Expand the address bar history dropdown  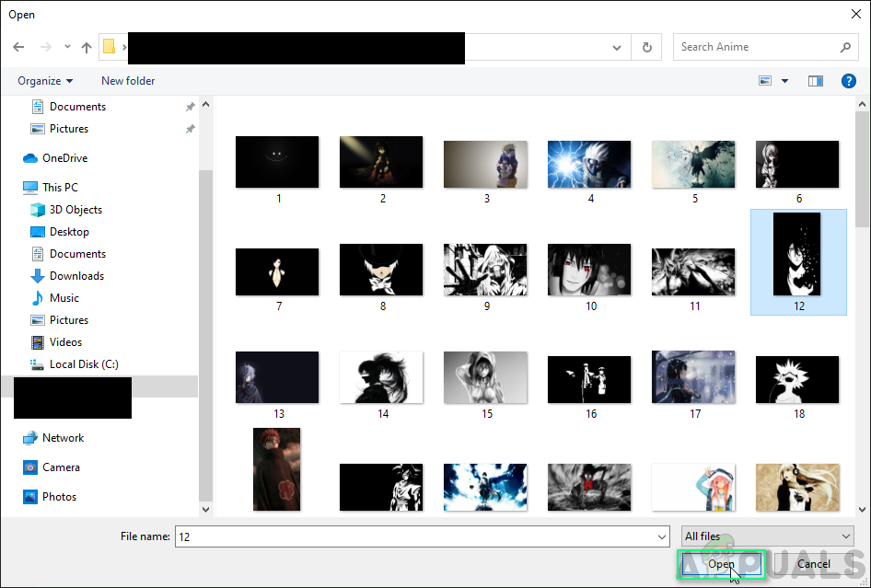click(617, 47)
